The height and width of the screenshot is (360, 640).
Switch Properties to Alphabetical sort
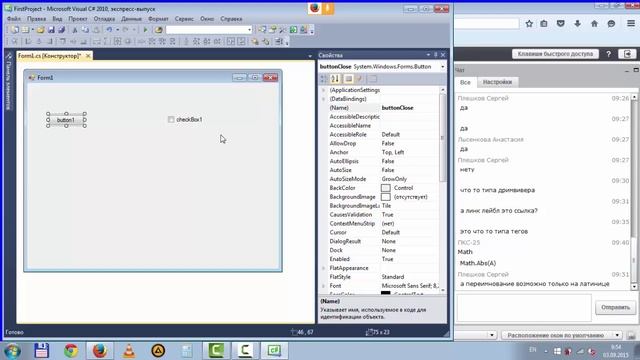point(335,79)
